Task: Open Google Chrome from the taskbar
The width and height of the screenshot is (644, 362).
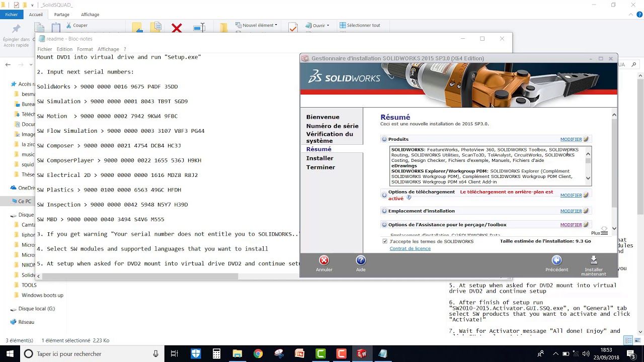Action: (258, 353)
